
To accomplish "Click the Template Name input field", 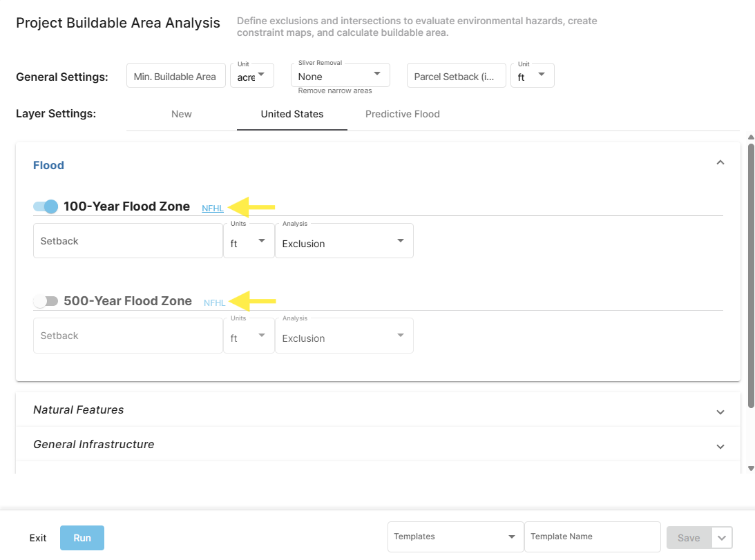I will tap(592, 537).
